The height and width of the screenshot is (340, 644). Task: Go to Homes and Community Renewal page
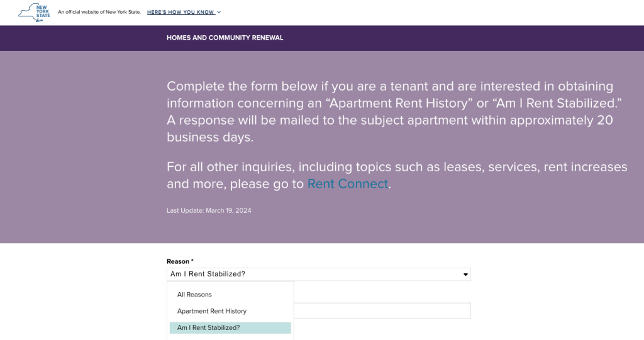click(x=225, y=38)
